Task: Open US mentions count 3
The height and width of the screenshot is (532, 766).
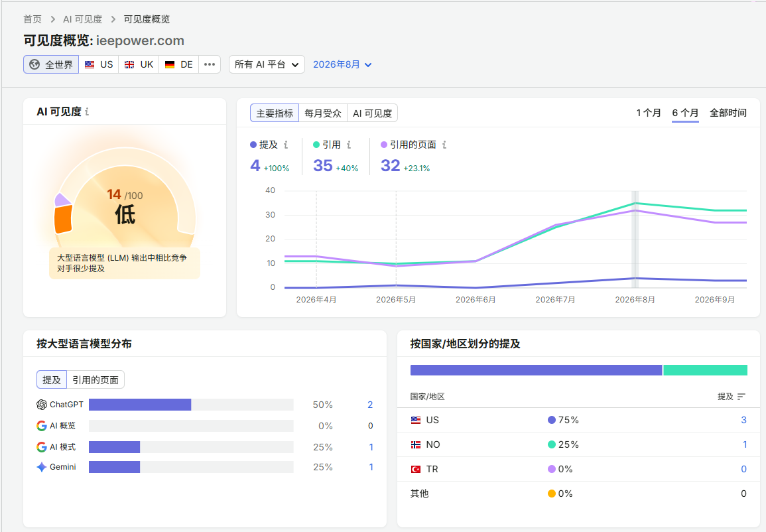Action: click(743, 420)
